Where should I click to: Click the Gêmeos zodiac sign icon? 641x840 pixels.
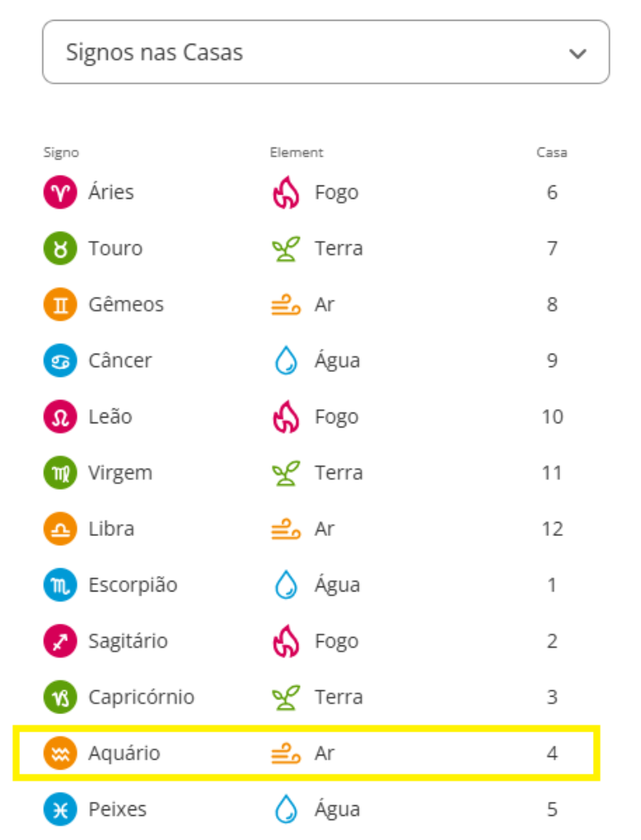(60, 305)
